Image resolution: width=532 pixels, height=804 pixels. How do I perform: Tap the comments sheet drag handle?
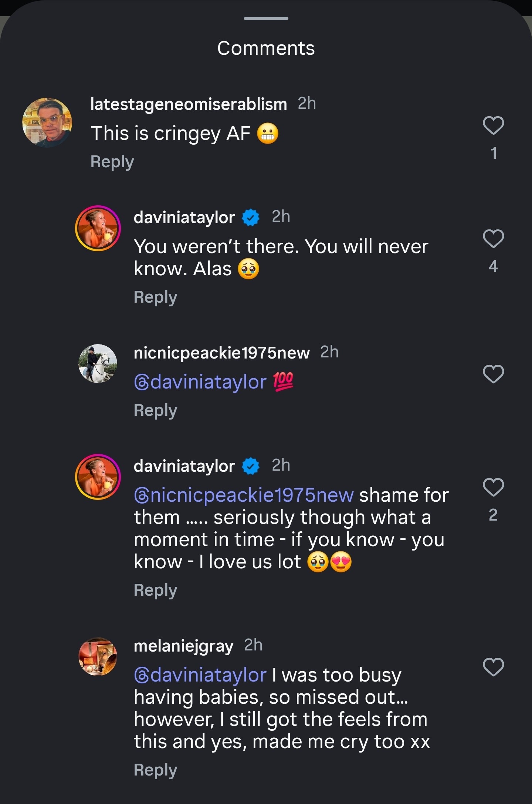tap(266, 18)
